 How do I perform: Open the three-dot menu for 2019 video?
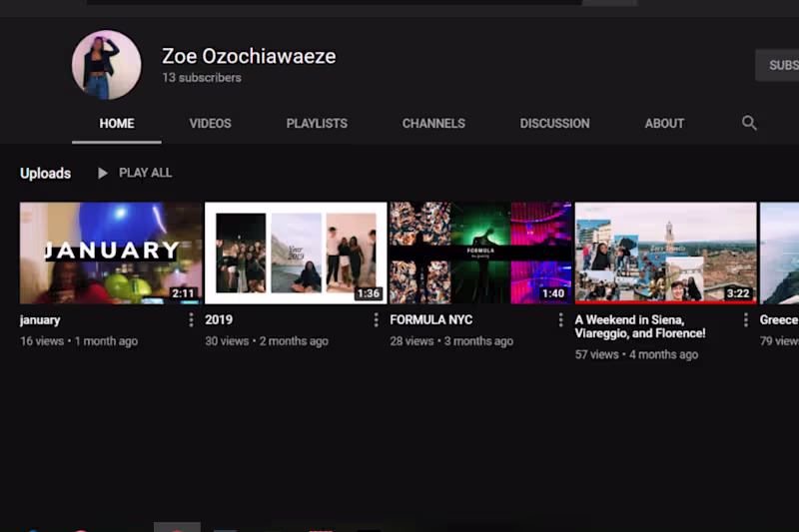coord(377,319)
